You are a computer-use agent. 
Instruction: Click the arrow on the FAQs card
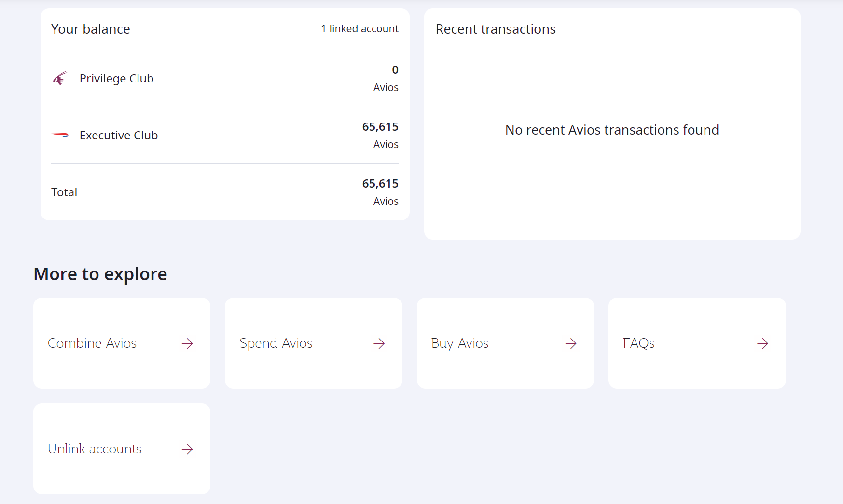[762, 343]
